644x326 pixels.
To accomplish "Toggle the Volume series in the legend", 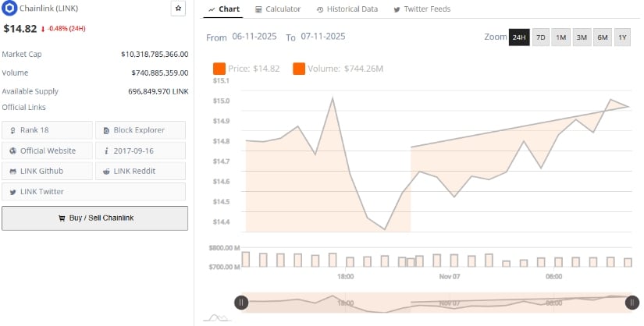I will 338,69.
